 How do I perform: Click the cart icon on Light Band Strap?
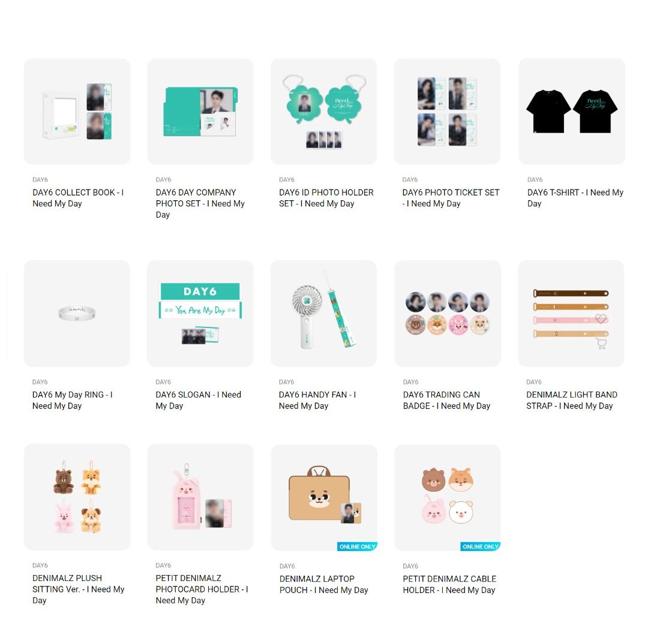pos(601,344)
